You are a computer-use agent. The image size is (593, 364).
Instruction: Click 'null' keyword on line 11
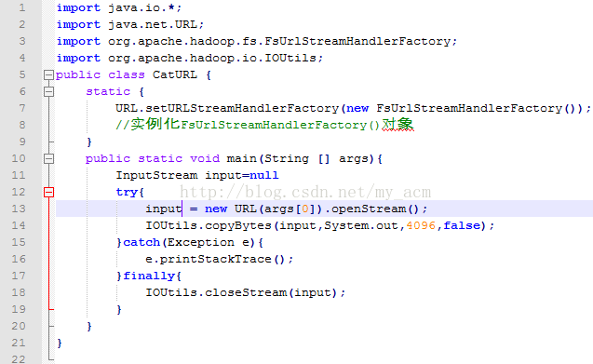264,175
